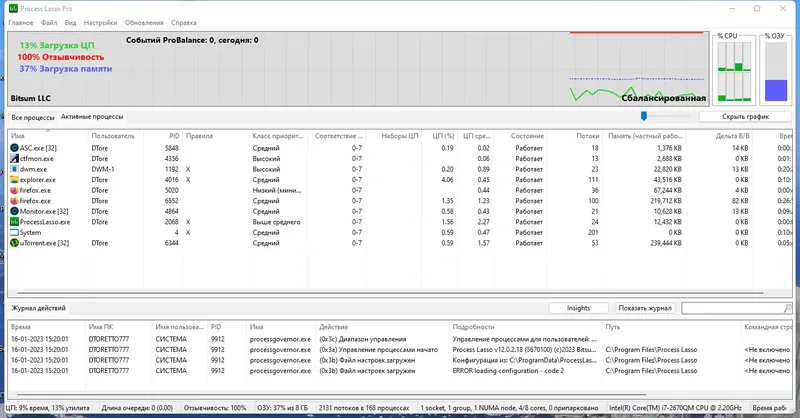Click firefox.exe icon with PID 5020

(x=14, y=190)
